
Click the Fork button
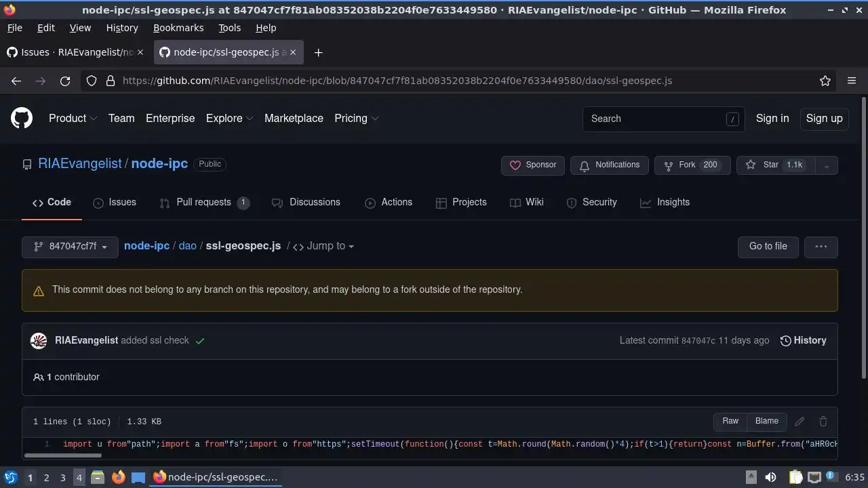tap(692, 165)
